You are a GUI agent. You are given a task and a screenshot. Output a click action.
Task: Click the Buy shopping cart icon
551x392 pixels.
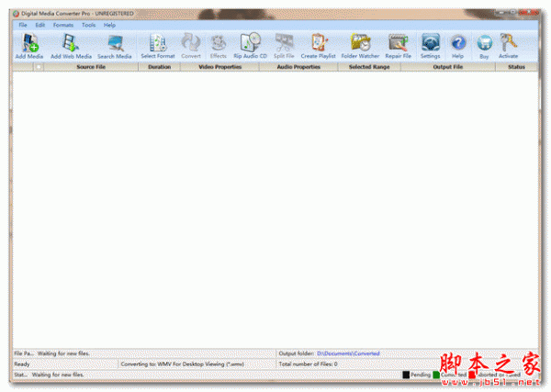(484, 46)
